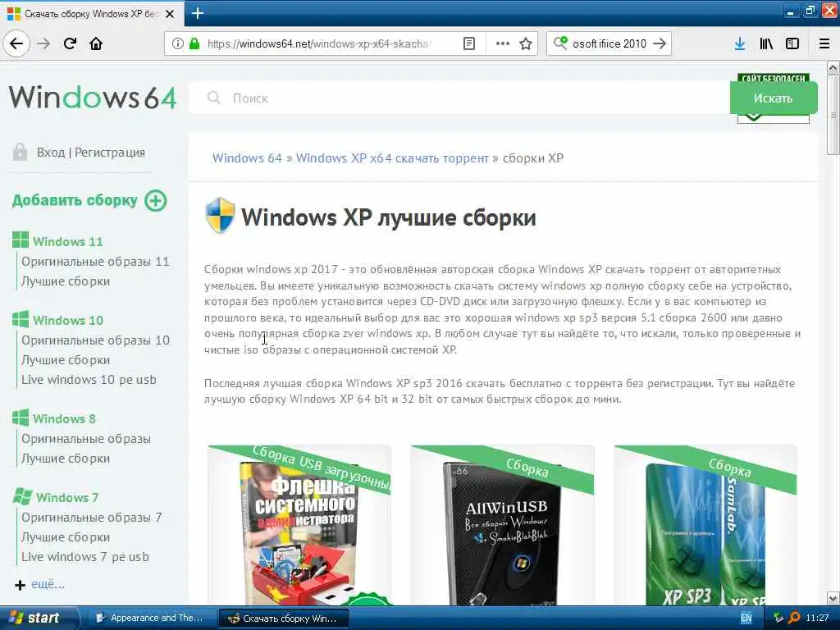
Task: Click the Windows 10 logo icon
Action: tap(21, 319)
